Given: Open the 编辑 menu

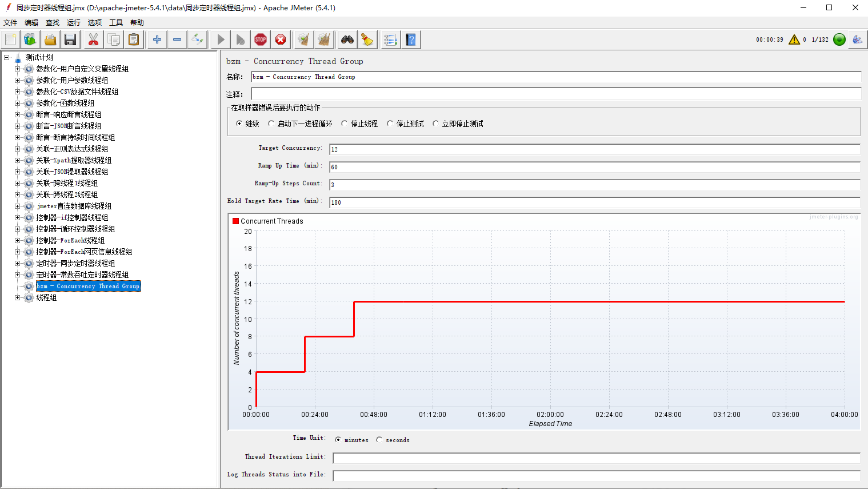Looking at the screenshot, I should [31, 22].
